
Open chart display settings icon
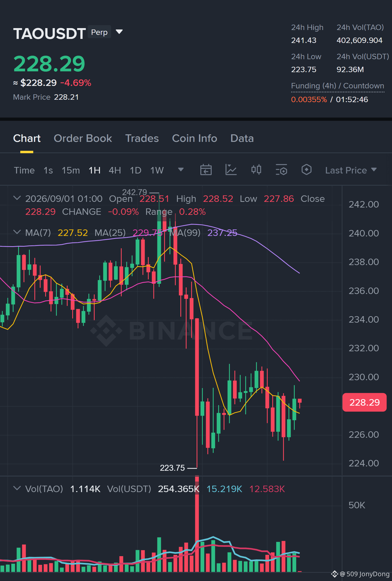pos(281,170)
